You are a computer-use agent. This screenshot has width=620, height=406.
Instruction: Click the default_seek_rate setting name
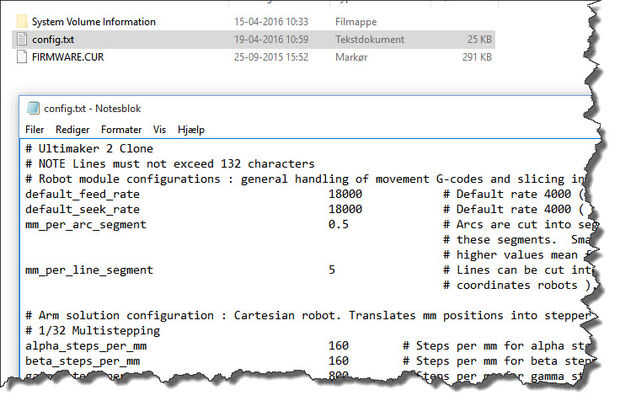coord(82,209)
